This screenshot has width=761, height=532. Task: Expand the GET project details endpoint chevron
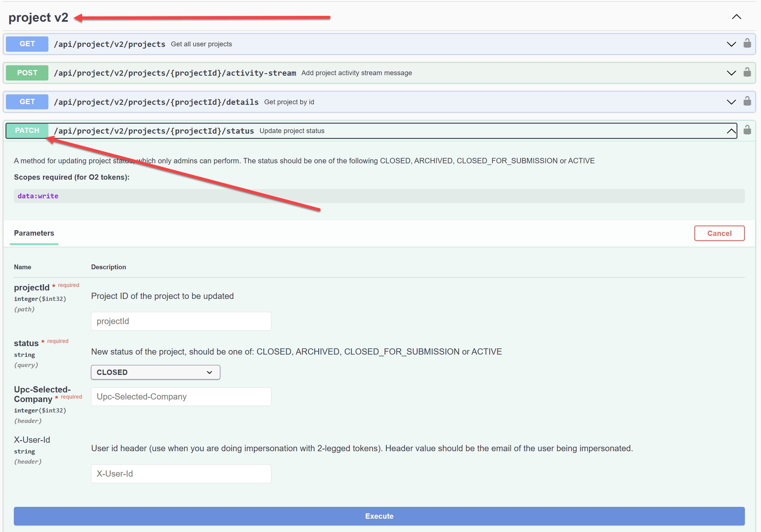[731, 102]
